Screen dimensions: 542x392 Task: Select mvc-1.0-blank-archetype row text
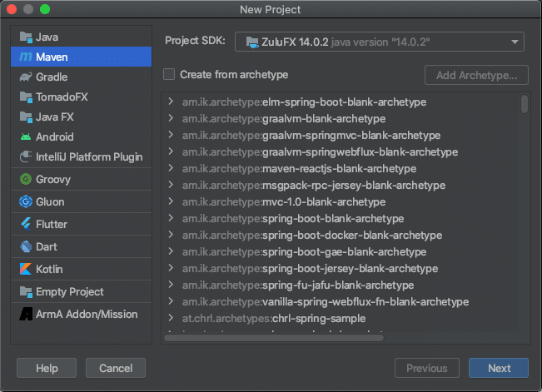[x=284, y=202]
